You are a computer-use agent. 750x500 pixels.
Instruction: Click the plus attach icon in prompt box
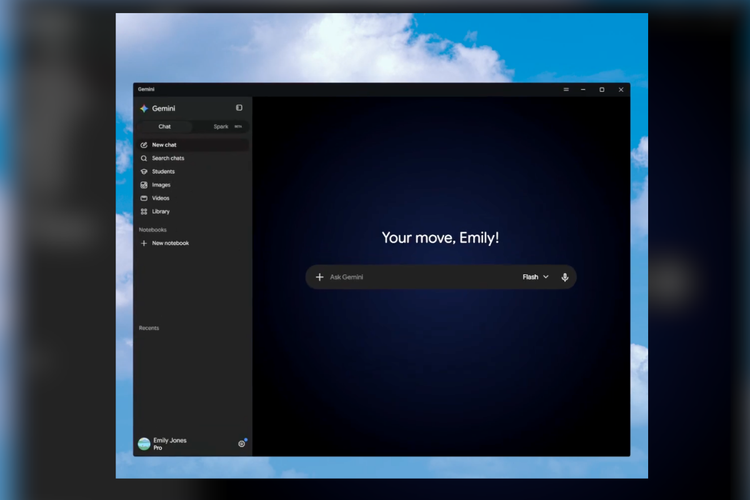(320, 277)
